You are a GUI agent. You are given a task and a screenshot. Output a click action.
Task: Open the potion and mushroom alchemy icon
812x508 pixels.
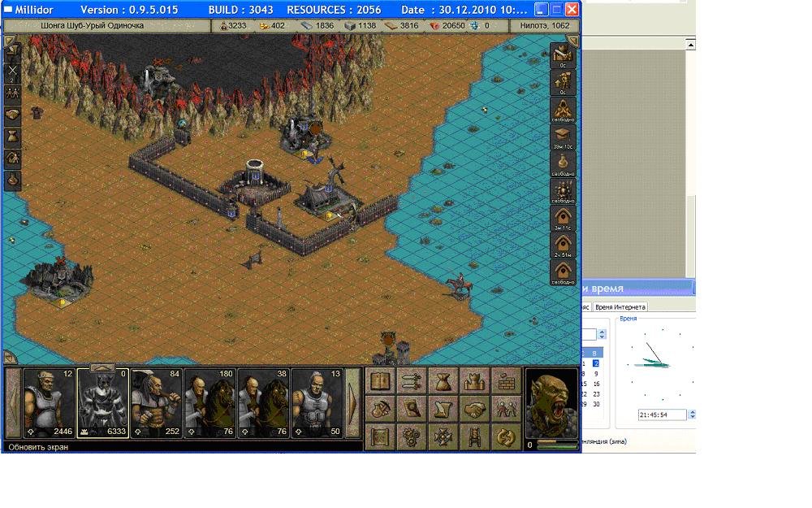coord(379,409)
